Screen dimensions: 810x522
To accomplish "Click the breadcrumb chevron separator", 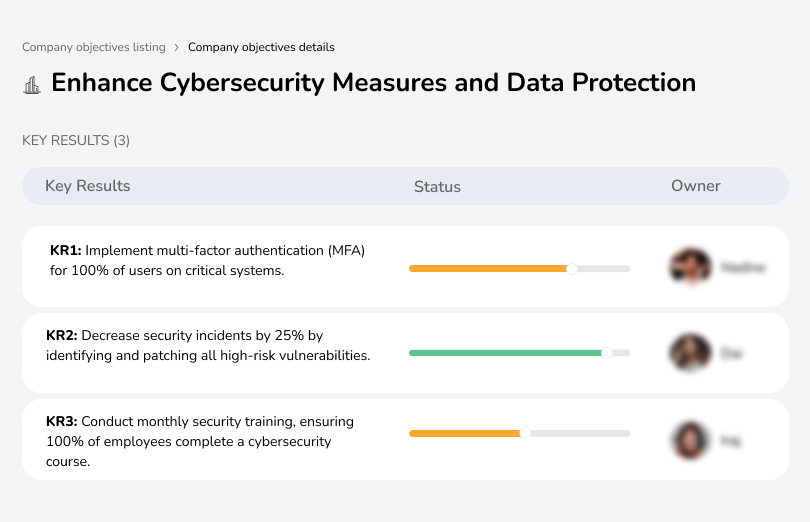I will [x=177, y=48].
